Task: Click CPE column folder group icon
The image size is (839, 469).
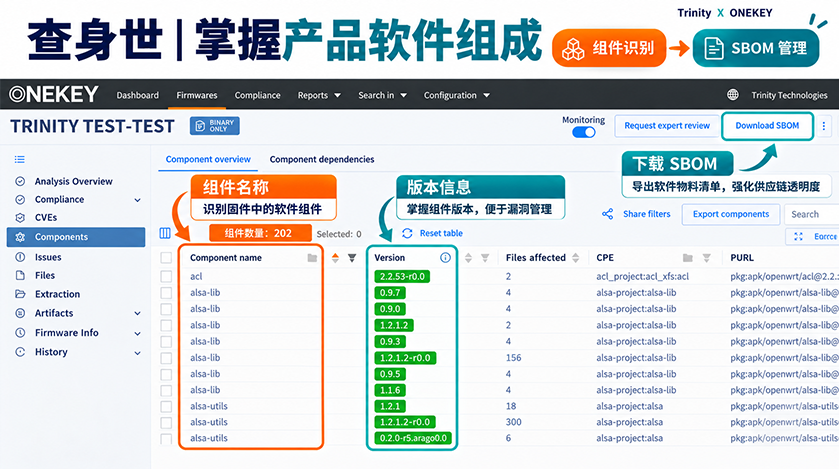Action: [x=688, y=258]
